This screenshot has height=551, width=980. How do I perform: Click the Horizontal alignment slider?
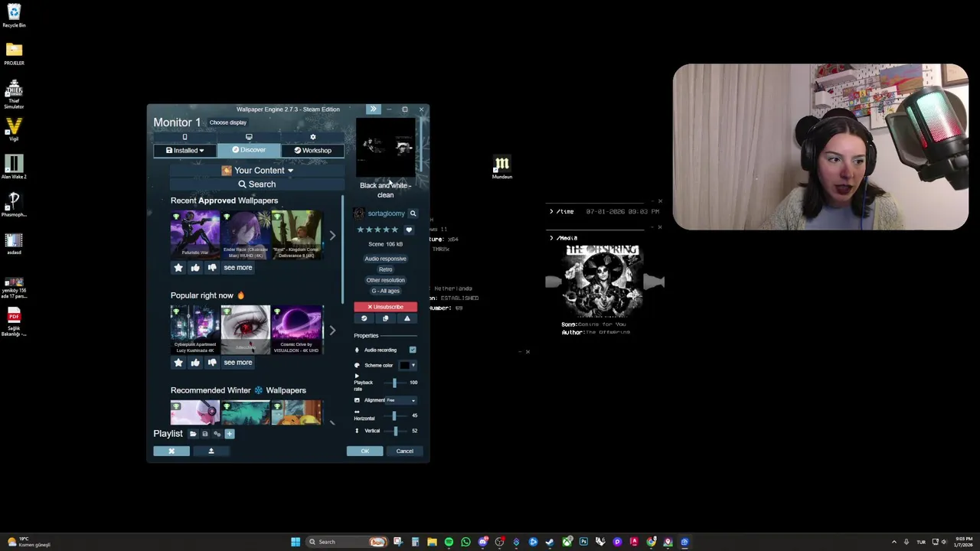tap(394, 416)
